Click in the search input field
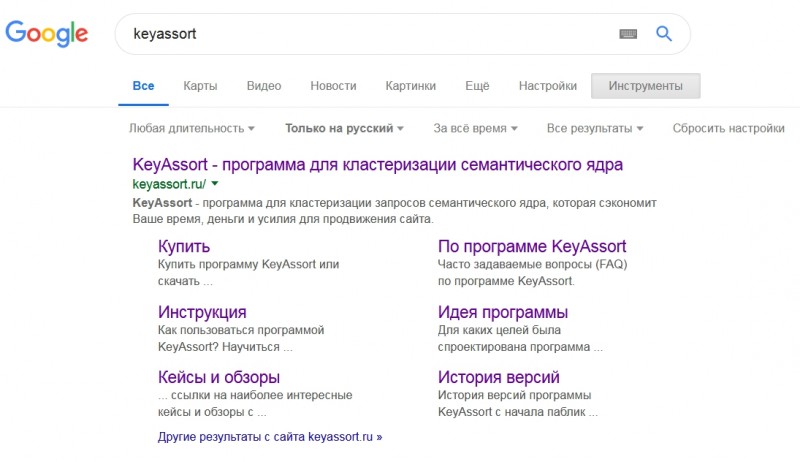Screen dimensions: 800x462 [360, 34]
